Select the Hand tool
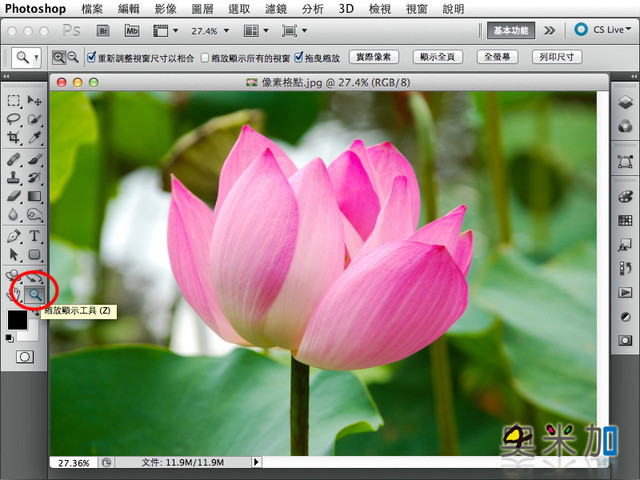Viewport: 640px width, 480px height. click(x=15, y=294)
